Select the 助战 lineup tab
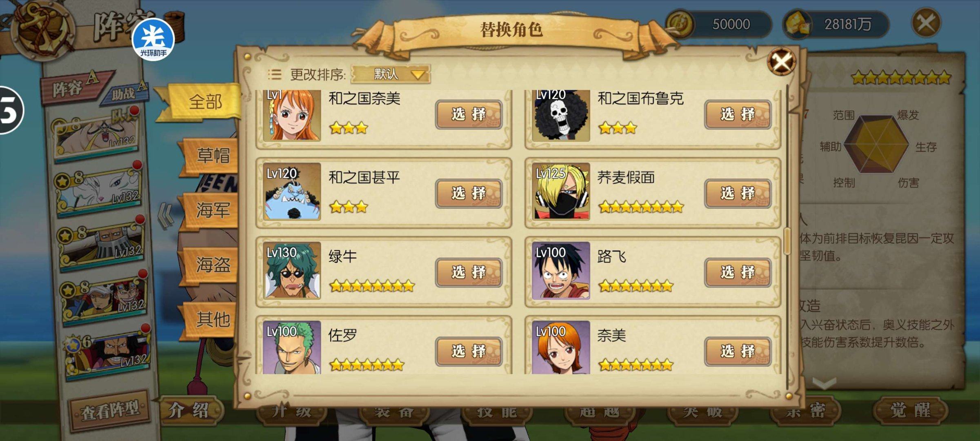This screenshot has height=441, width=980. click(124, 92)
